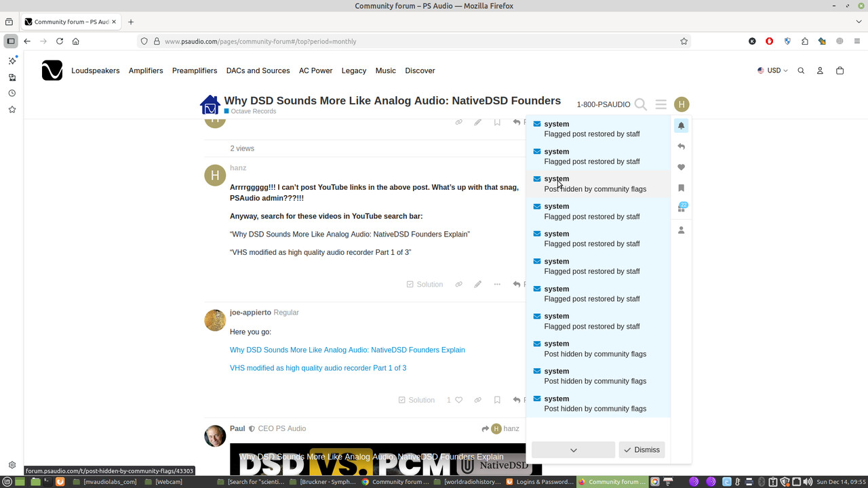Click the topic title in the forum header

393,100
